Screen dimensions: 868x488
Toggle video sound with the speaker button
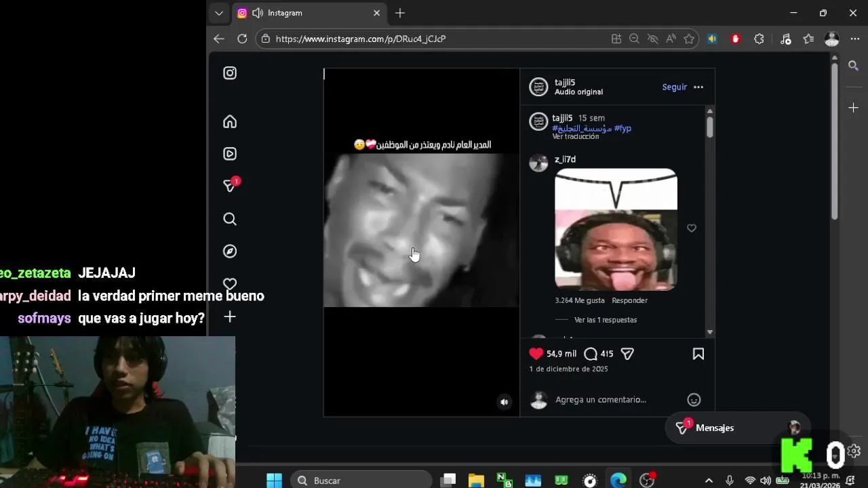pyautogui.click(x=504, y=402)
